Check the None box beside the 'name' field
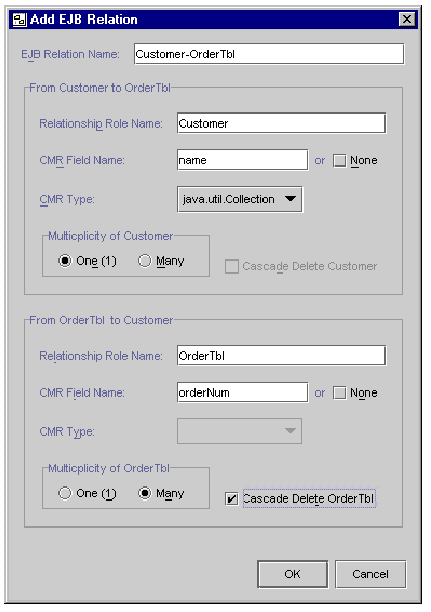The height and width of the screenshot is (612, 431). 340,160
